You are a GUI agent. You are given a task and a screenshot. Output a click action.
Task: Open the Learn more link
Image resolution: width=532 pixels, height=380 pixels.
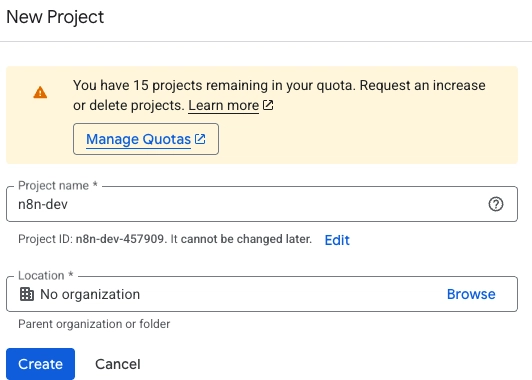coord(224,106)
